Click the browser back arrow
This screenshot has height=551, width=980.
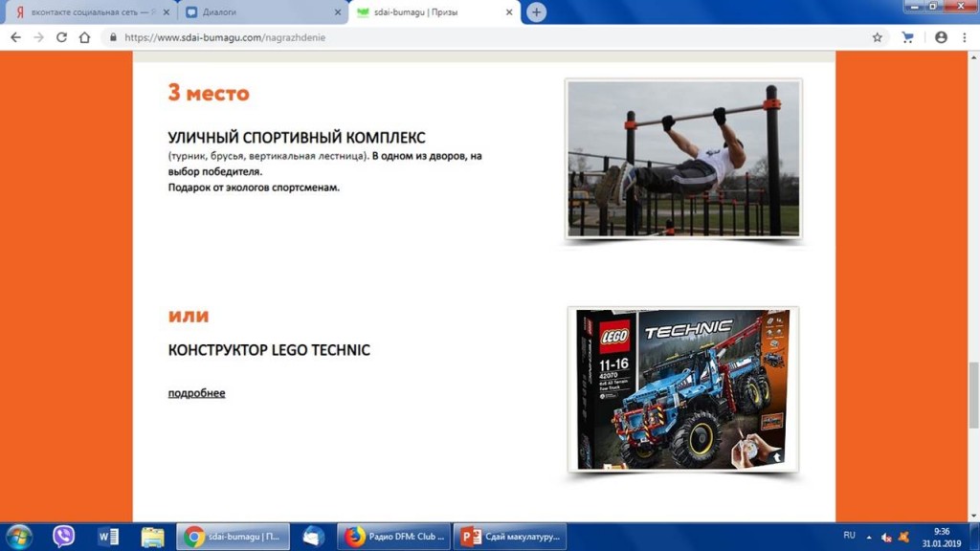pyautogui.click(x=15, y=37)
